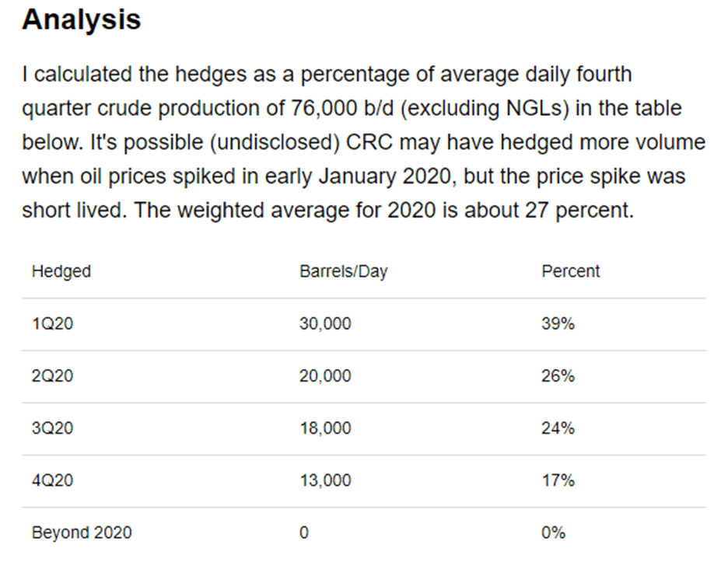Click the 17% percent cell
The image size is (728, 576).
click(x=558, y=480)
